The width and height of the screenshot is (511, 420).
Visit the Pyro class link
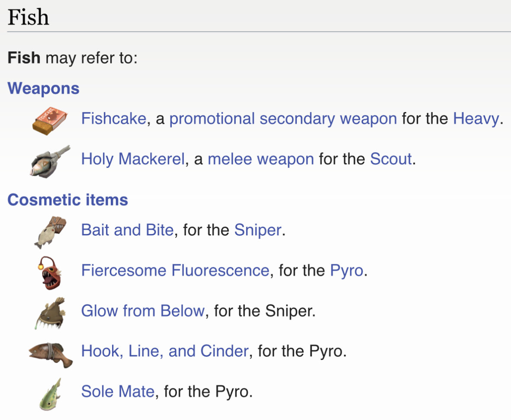(347, 271)
